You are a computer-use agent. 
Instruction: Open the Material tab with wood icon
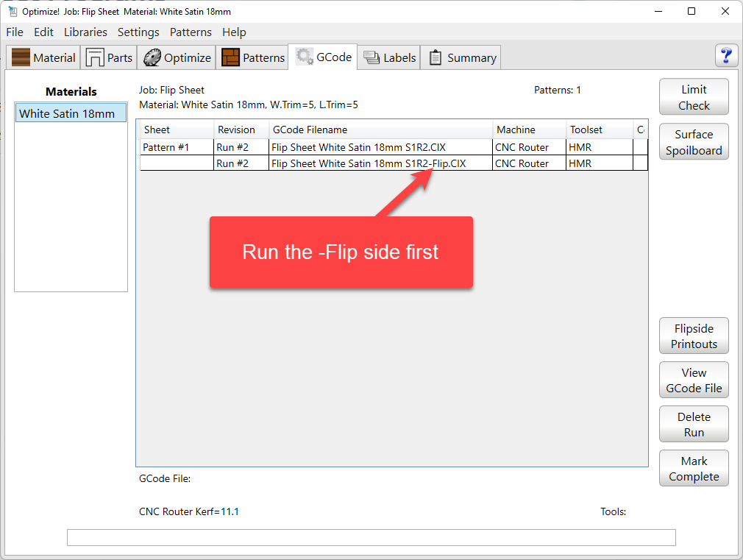pos(44,58)
